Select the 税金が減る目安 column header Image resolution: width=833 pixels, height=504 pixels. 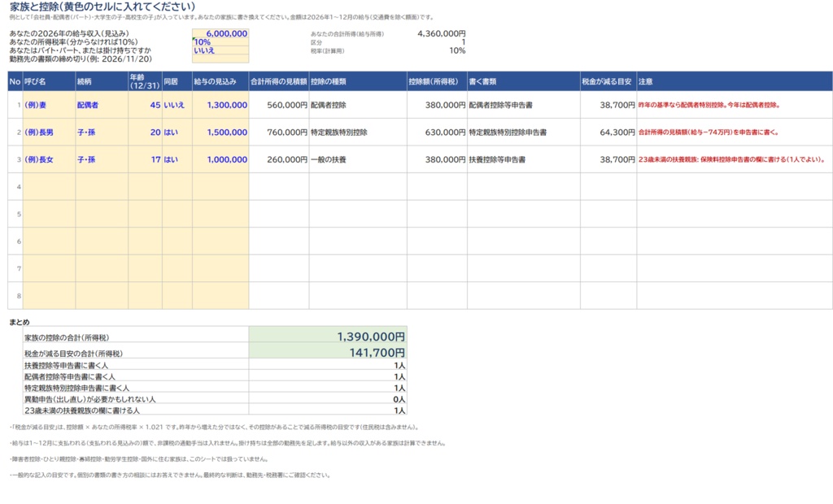(x=608, y=81)
